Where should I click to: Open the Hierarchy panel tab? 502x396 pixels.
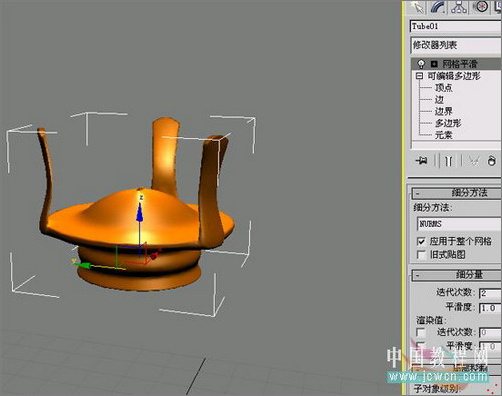(459, 7)
